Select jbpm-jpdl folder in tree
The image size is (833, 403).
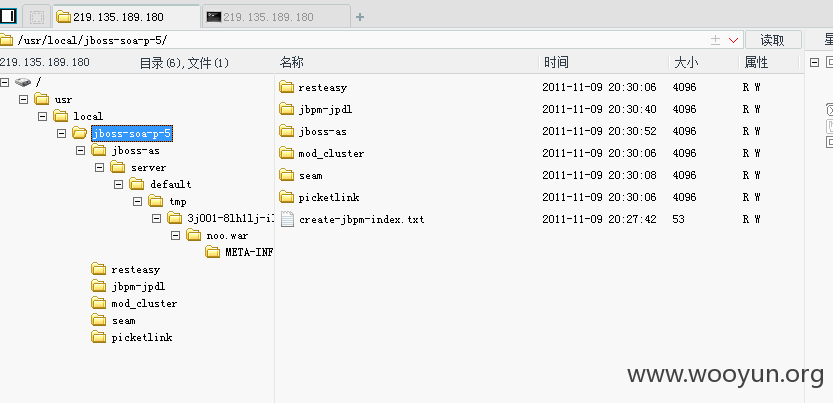tap(138, 287)
